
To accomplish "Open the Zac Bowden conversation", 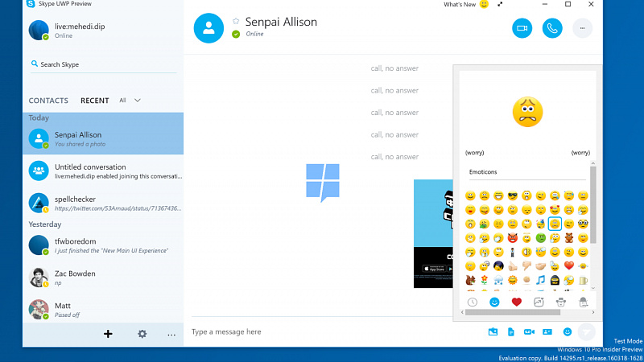I will coord(103,278).
